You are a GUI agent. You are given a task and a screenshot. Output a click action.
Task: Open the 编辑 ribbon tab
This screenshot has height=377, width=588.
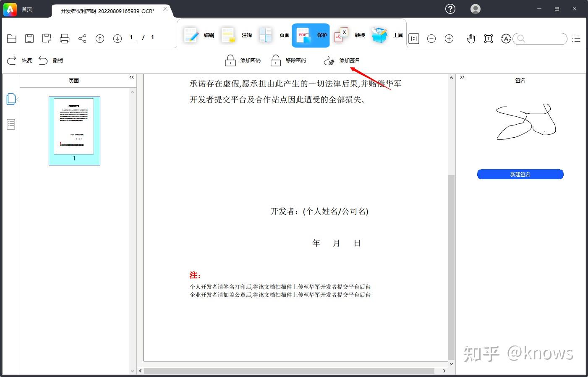coord(199,35)
